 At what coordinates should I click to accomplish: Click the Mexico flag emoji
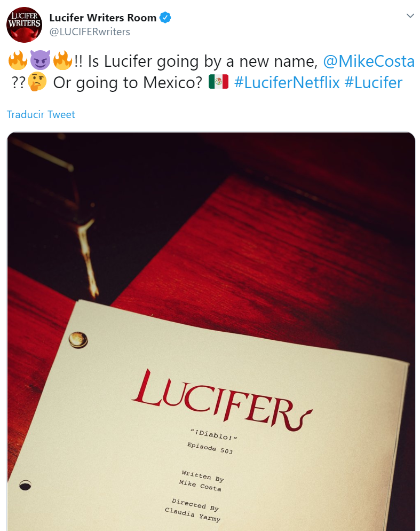(x=219, y=82)
